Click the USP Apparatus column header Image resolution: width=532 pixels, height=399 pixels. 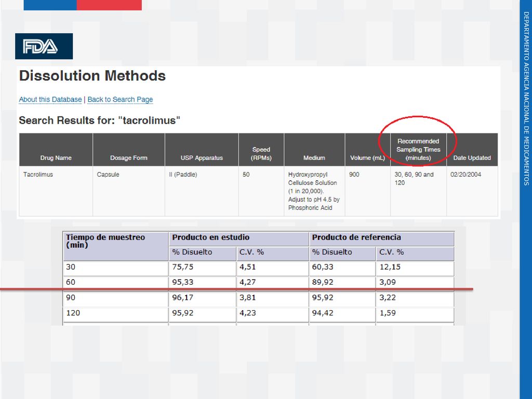202,150
